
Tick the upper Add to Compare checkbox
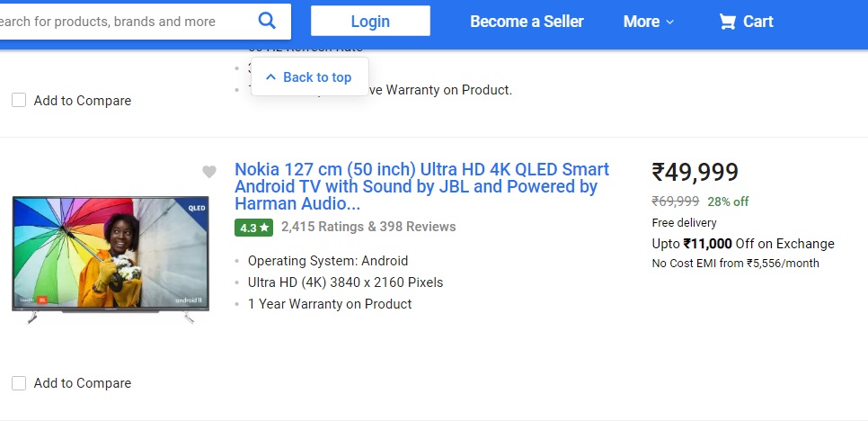click(19, 101)
